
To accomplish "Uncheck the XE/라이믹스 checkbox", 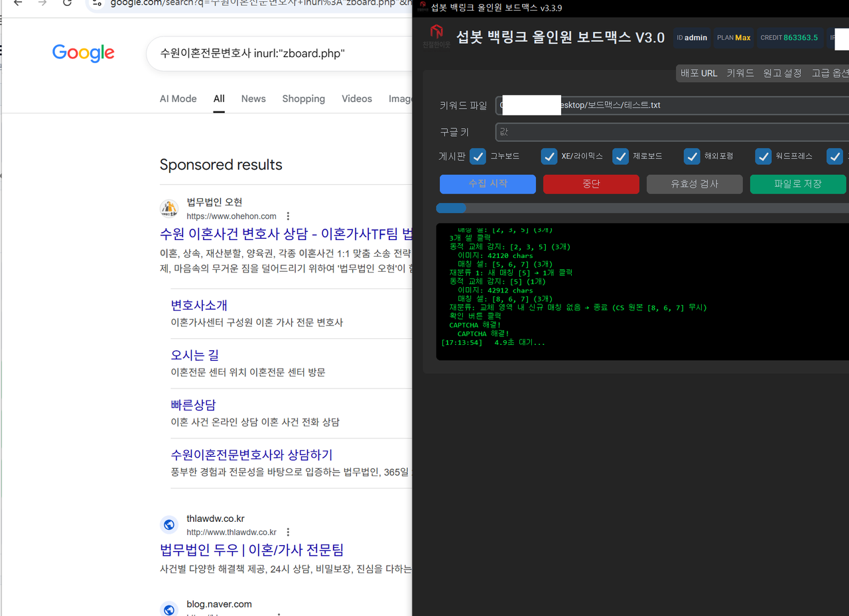I will click(x=549, y=156).
